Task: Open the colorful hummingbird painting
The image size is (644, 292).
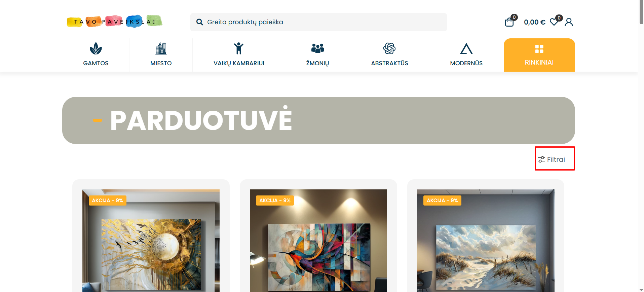Action: (318, 241)
